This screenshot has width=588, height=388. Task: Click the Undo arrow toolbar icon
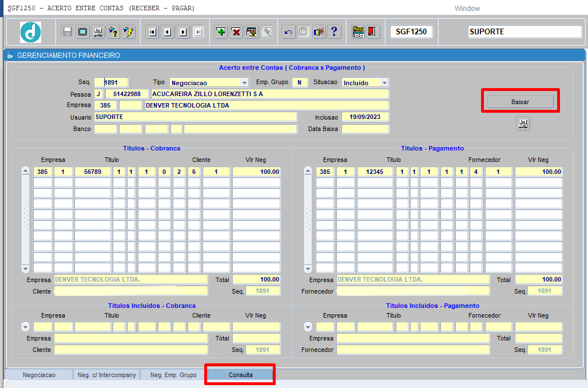point(288,32)
